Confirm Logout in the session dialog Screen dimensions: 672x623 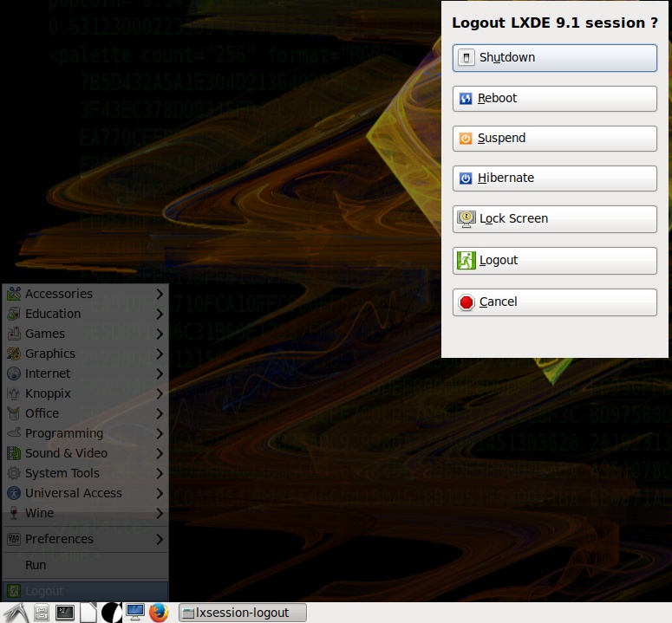coord(555,260)
